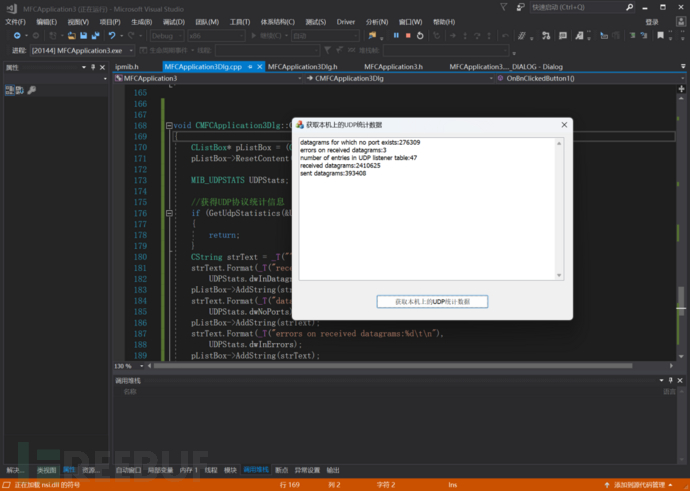Click the navigate backward toolbar icon
This screenshot has width=690, height=491.
pyautogui.click(x=18, y=35)
